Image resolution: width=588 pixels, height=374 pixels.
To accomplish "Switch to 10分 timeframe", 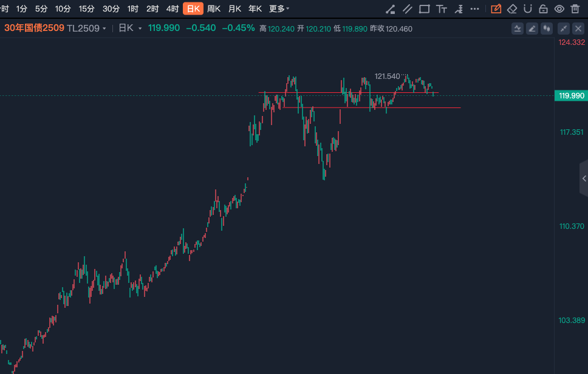I will pos(63,8).
